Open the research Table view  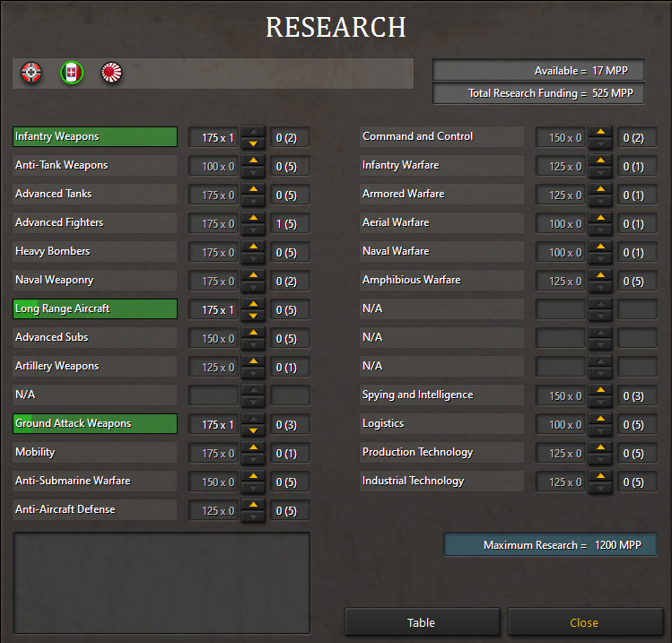(x=423, y=622)
